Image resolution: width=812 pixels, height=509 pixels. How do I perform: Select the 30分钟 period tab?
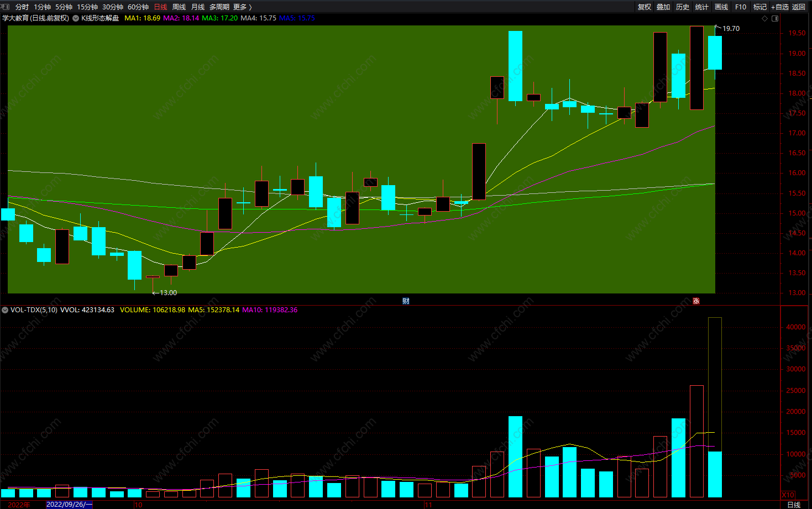pos(112,7)
